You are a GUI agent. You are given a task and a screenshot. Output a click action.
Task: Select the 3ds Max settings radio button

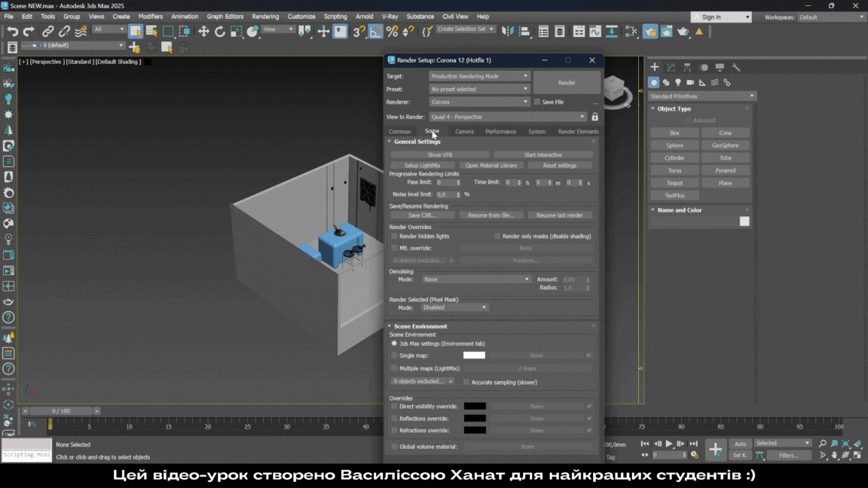click(x=395, y=343)
